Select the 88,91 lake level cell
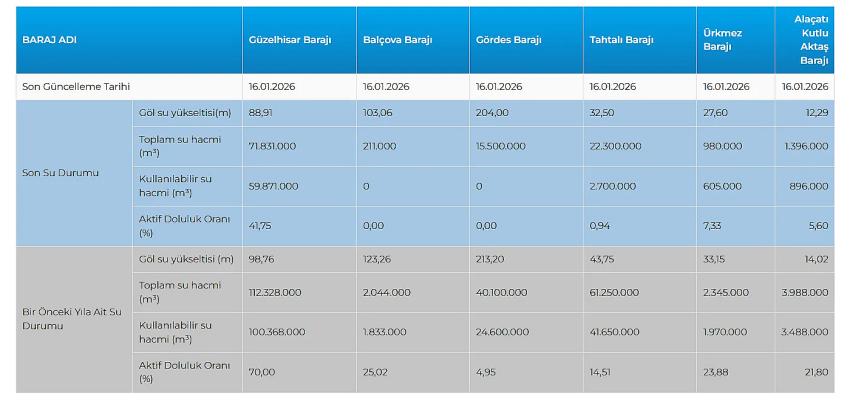Image resolution: width=850 pixels, height=407 pixels. (260, 113)
